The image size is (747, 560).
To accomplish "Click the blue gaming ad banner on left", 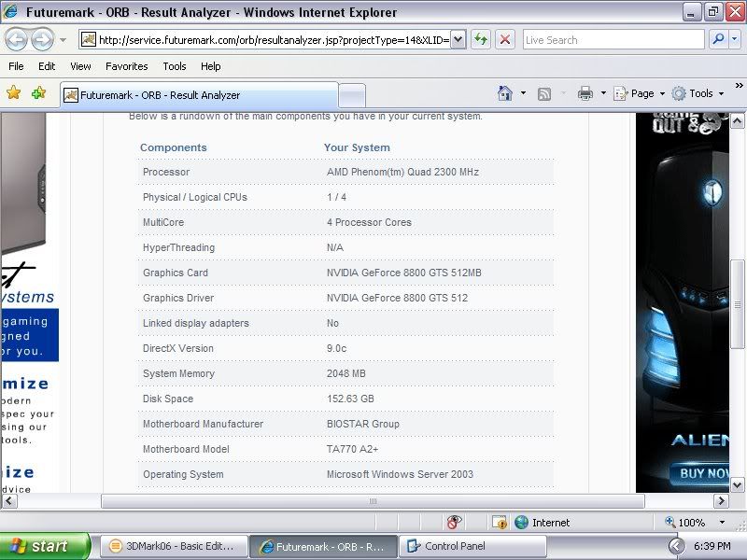I will coord(30,335).
